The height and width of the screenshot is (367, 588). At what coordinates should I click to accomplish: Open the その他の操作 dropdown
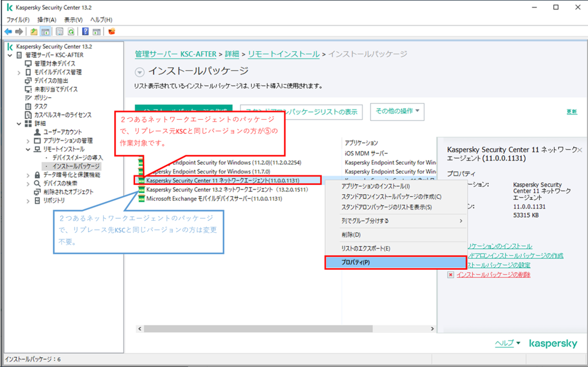[397, 111]
